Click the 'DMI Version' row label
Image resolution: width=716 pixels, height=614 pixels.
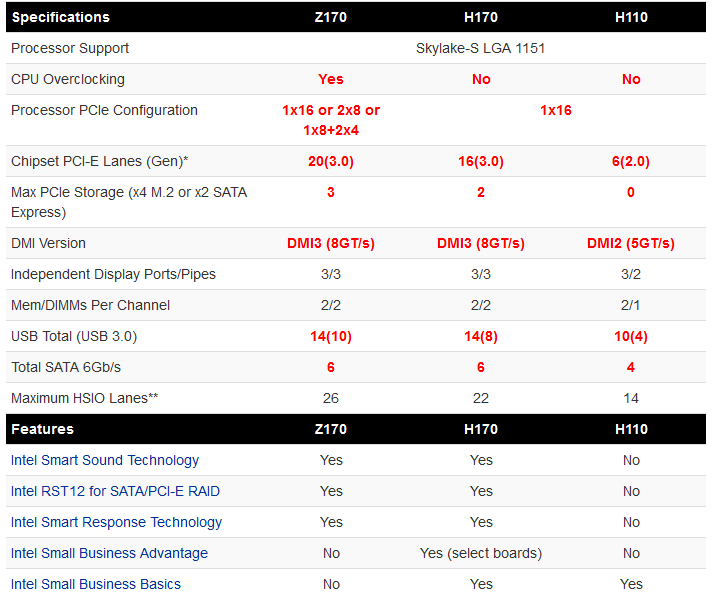point(48,243)
